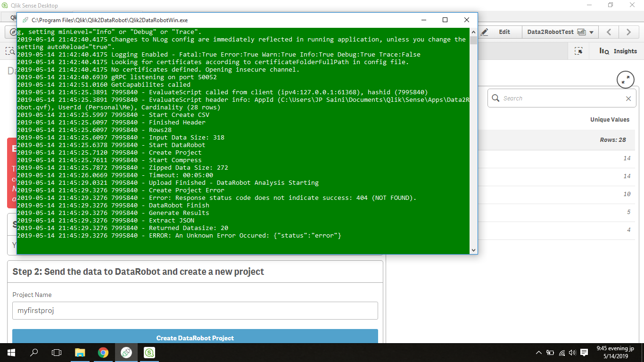Click the Unique Values column header
Viewport: 644px width, 362px height.
(x=610, y=120)
